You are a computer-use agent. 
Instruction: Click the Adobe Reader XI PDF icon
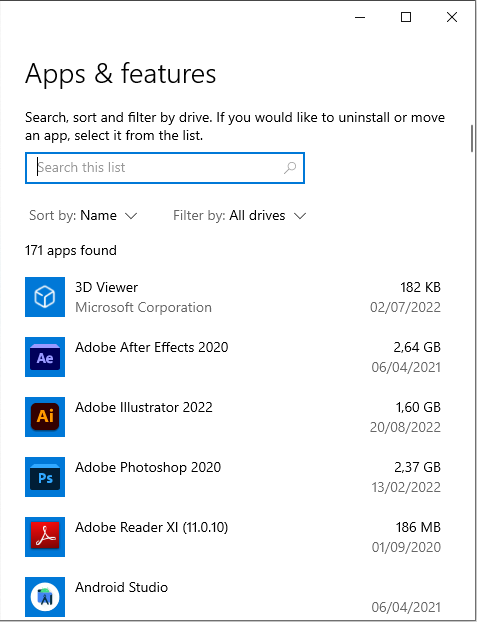45,537
